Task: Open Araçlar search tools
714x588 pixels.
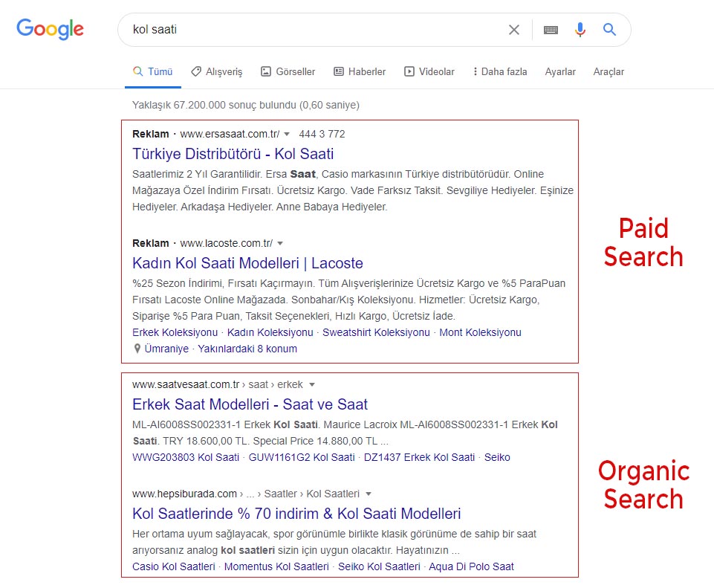Action: point(608,72)
